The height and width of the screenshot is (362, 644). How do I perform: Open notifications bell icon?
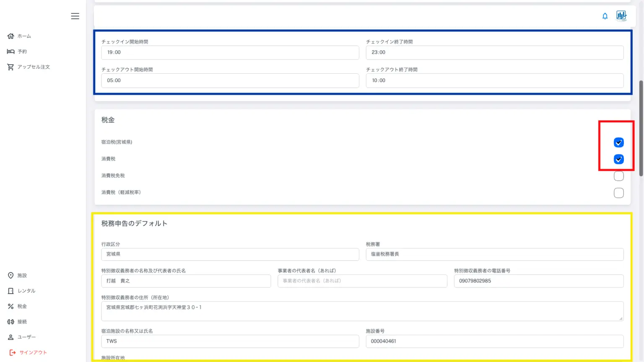(x=605, y=16)
